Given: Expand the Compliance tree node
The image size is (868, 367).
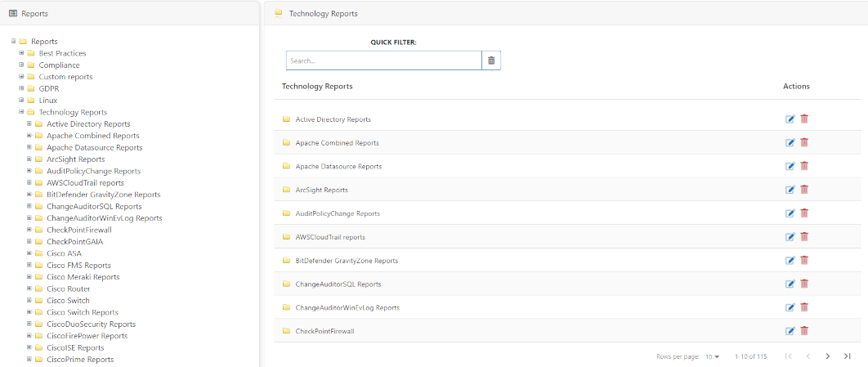Looking at the screenshot, I should [x=21, y=65].
